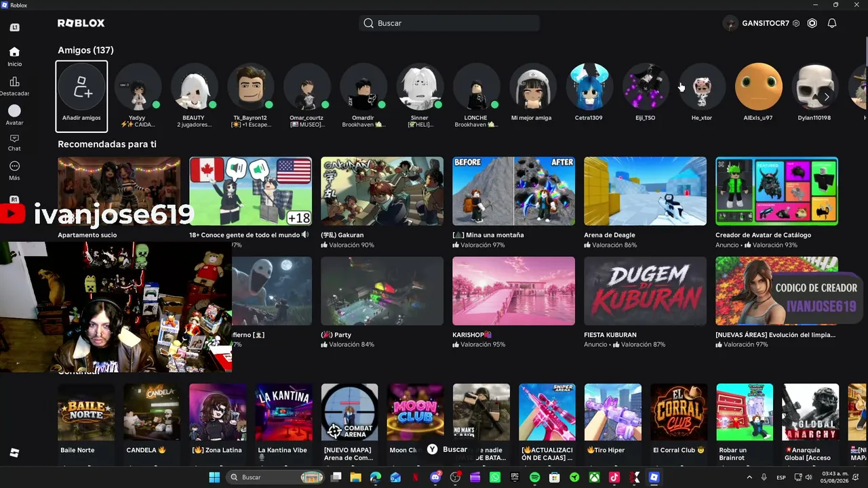Open the Mina una montaña game
This screenshot has width=868, height=488.
(513, 191)
